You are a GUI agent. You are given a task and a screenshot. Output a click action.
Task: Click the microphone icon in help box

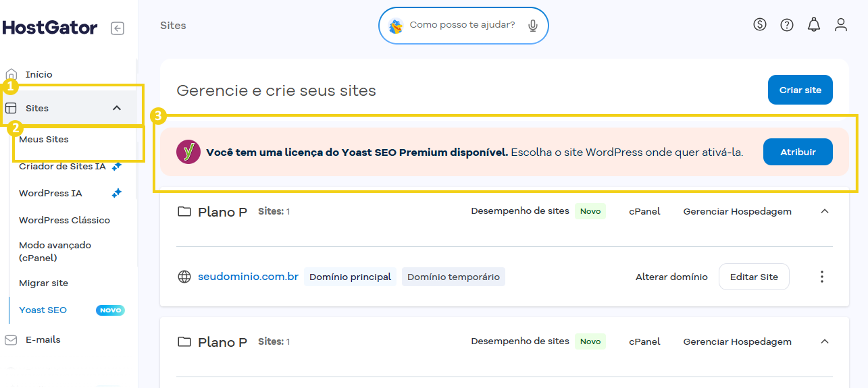(x=533, y=26)
